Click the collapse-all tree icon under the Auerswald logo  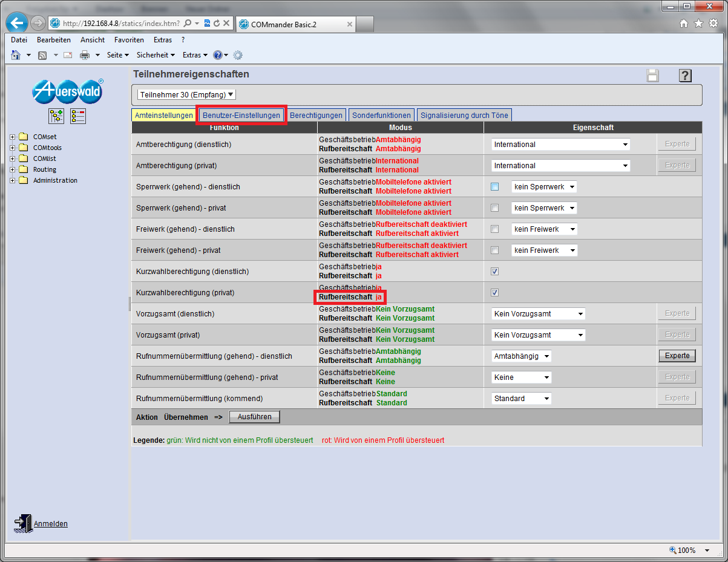[78, 116]
